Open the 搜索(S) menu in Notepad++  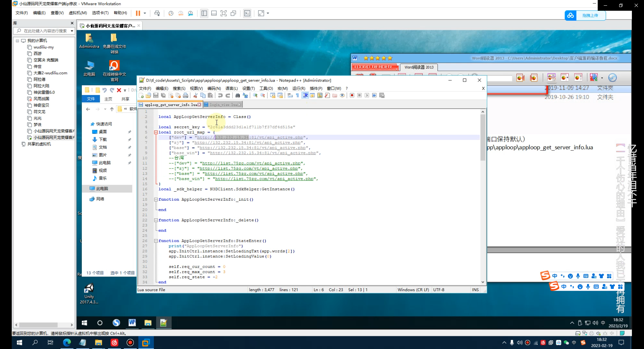[179, 88]
